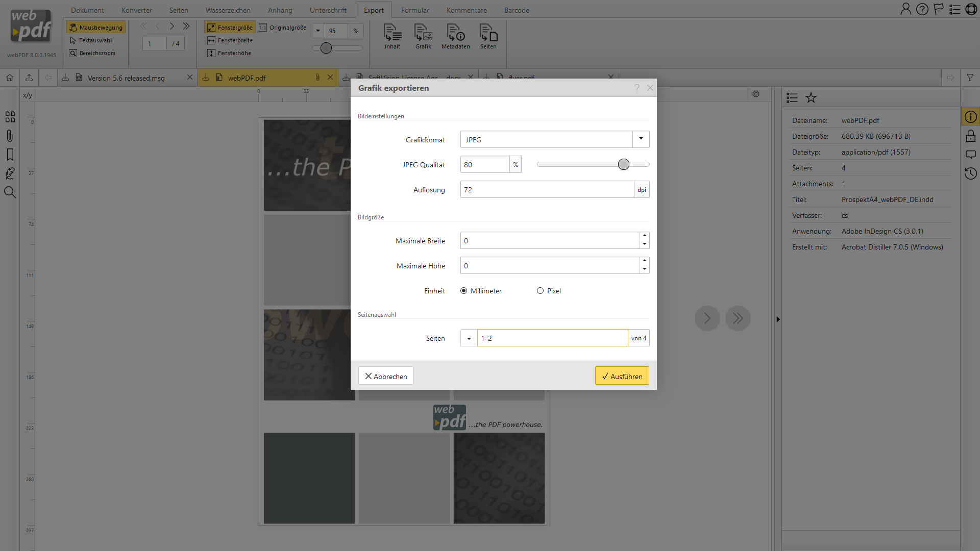This screenshot has width=980, height=551.
Task: Open the Seiten page selection dropdown arrow
Action: click(469, 338)
